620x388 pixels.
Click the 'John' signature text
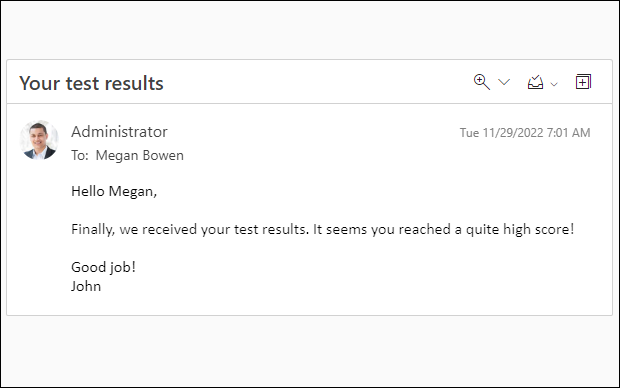coord(86,286)
